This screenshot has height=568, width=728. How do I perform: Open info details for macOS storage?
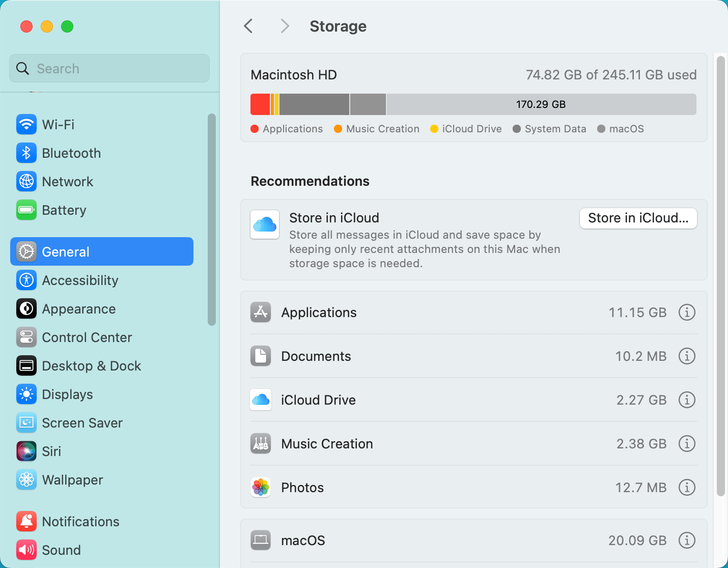point(687,541)
